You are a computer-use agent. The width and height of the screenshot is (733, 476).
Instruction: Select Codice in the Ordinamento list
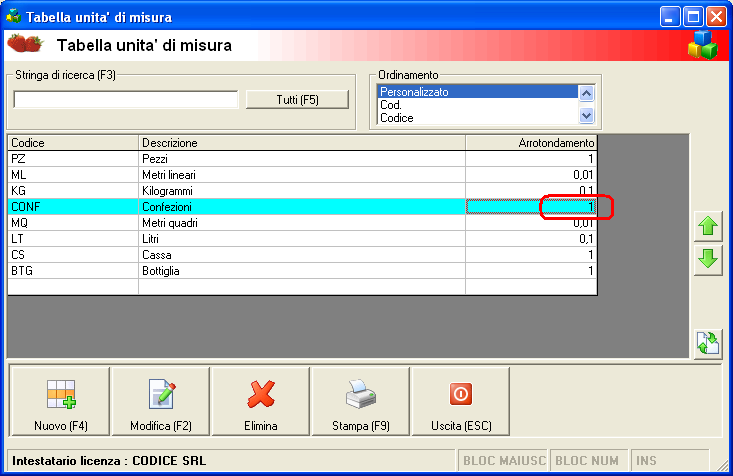[477, 118]
